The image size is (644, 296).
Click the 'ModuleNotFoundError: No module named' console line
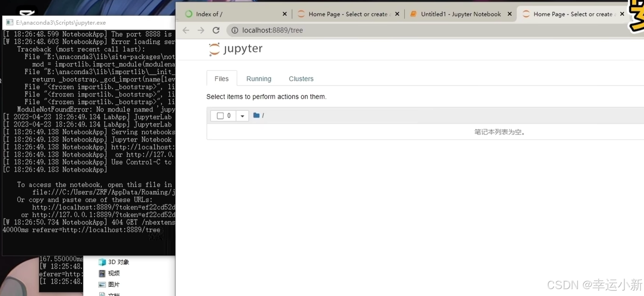point(96,110)
